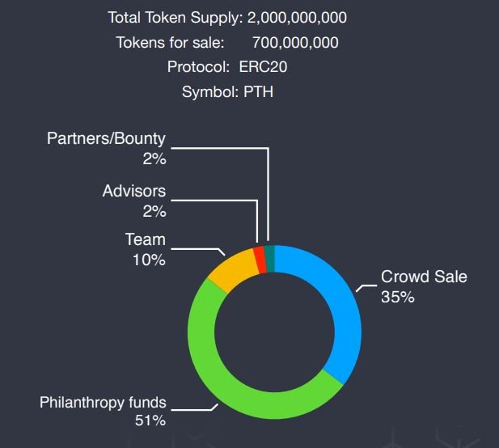Image resolution: width=499 pixels, height=448 pixels.
Task: Select the Partners/Bounty label
Action: [x=106, y=138]
